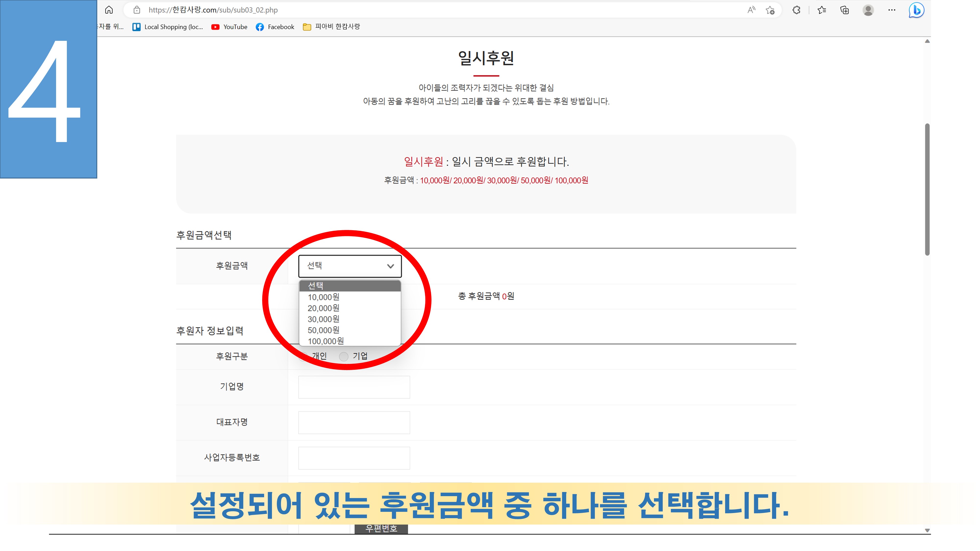Click the 기업명 input field
Viewport: 980px width, 551px height.
pyautogui.click(x=354, y=387)
